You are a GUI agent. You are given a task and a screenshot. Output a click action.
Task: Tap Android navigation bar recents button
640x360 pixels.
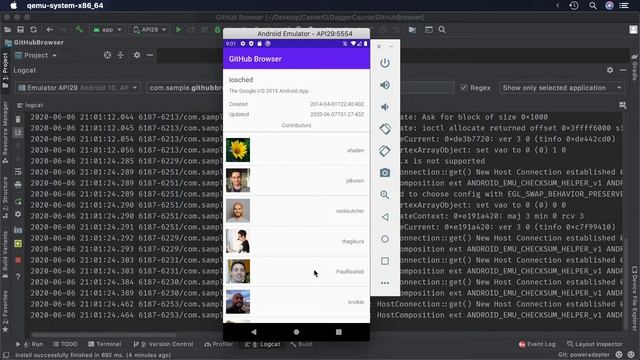point(338,332)
